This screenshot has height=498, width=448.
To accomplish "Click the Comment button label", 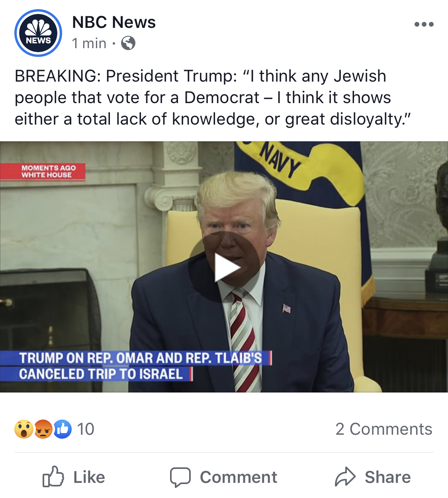I will point(239,477).
